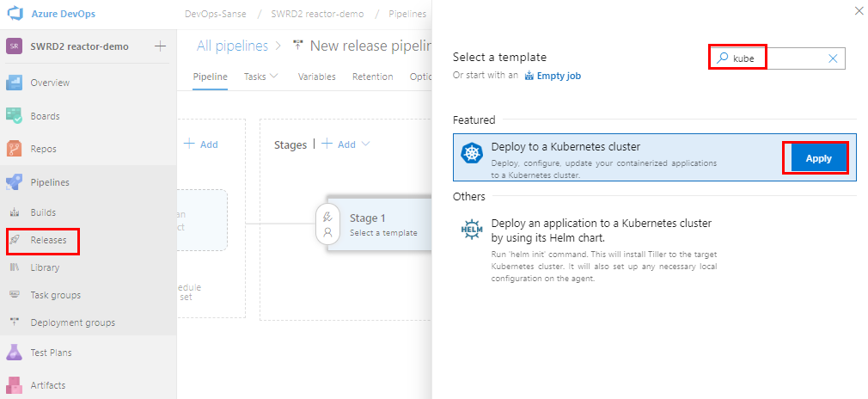The width and height of the screenshot is (868, 399).
Task: Click the pre-deployment approver person icon on Stage 1
Action: (x=327, y=232)
